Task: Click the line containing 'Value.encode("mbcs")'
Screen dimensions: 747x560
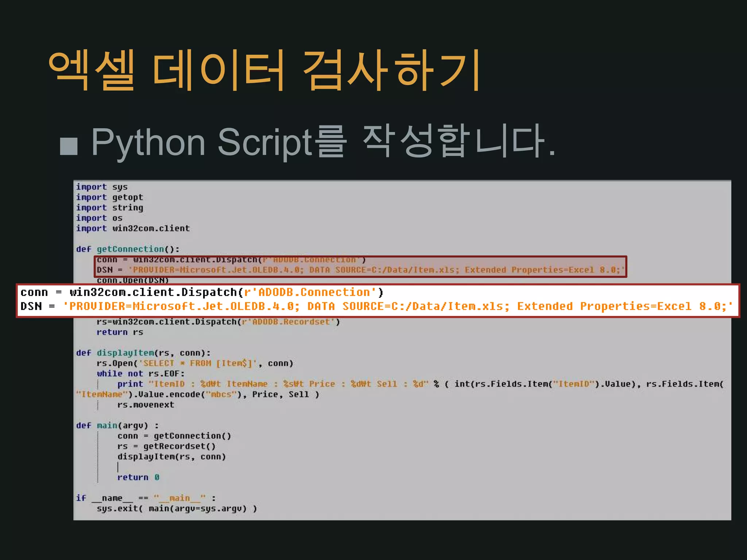Action: [x=197, y=394]
